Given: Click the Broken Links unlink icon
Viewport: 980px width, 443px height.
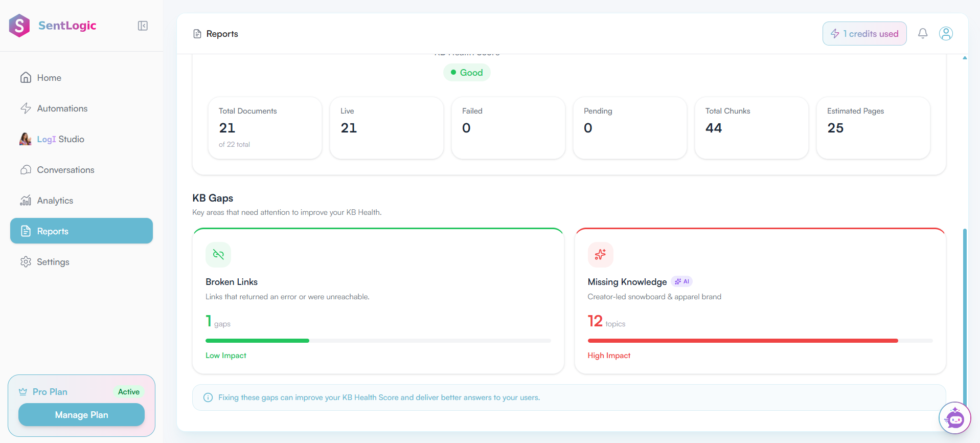Looking at the screenshot, I should coord(218,254).
